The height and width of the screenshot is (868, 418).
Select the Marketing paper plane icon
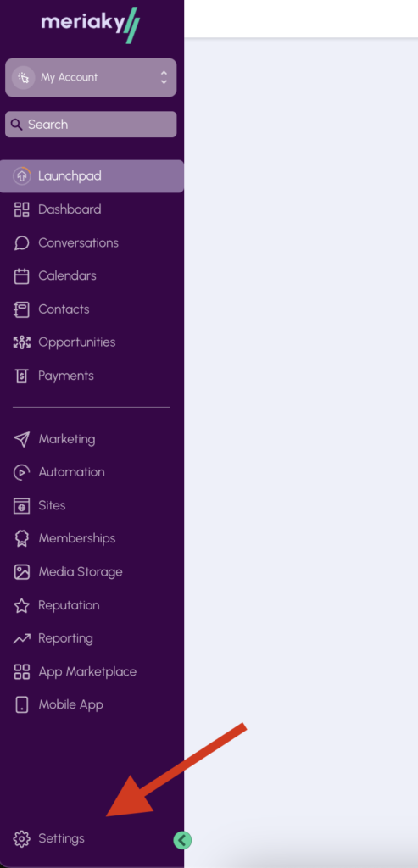click(21, 440)
